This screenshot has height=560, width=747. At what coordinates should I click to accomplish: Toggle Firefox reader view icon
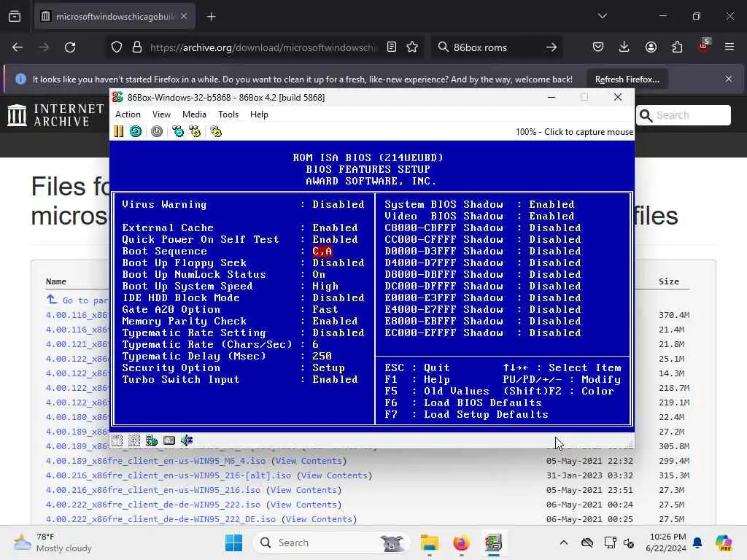coord(392,47)
